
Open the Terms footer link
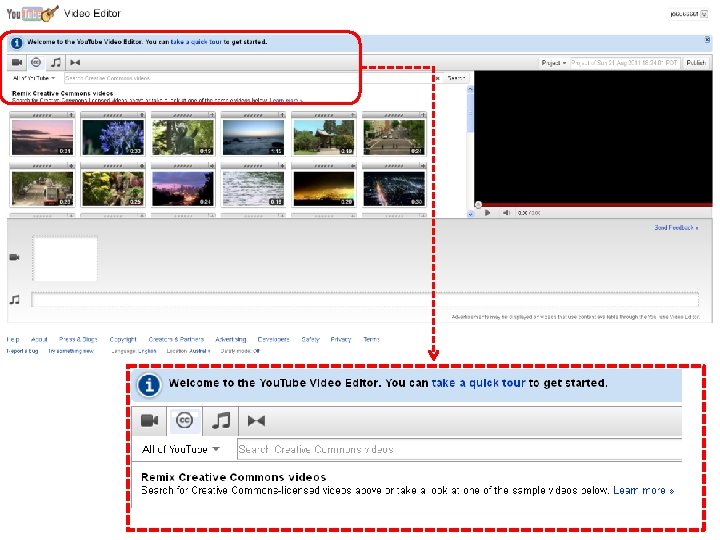[371, 339]
